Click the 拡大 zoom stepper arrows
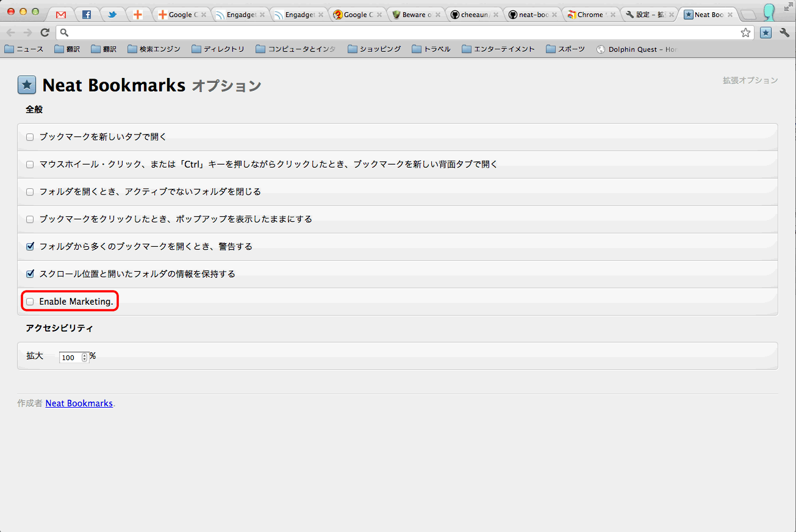Screen dimensions: 796x532 pyautogui.click(x=84, y=358)
